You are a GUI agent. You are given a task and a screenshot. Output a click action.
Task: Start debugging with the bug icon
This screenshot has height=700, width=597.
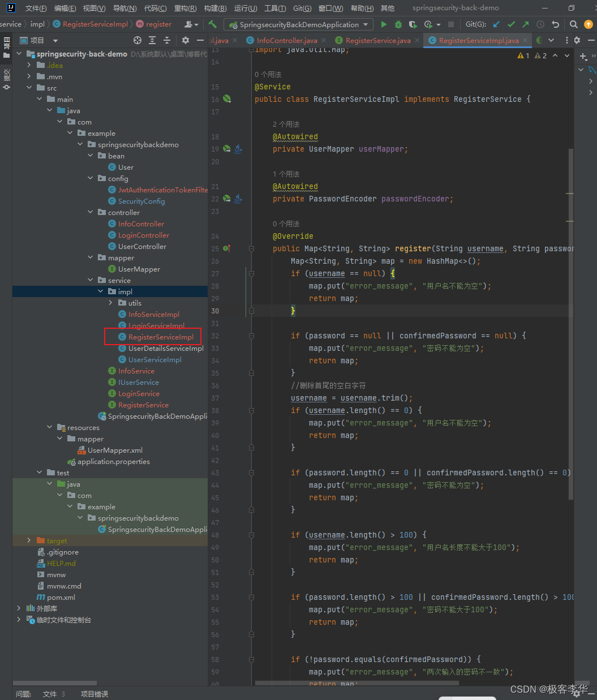[x=398, y=24]
